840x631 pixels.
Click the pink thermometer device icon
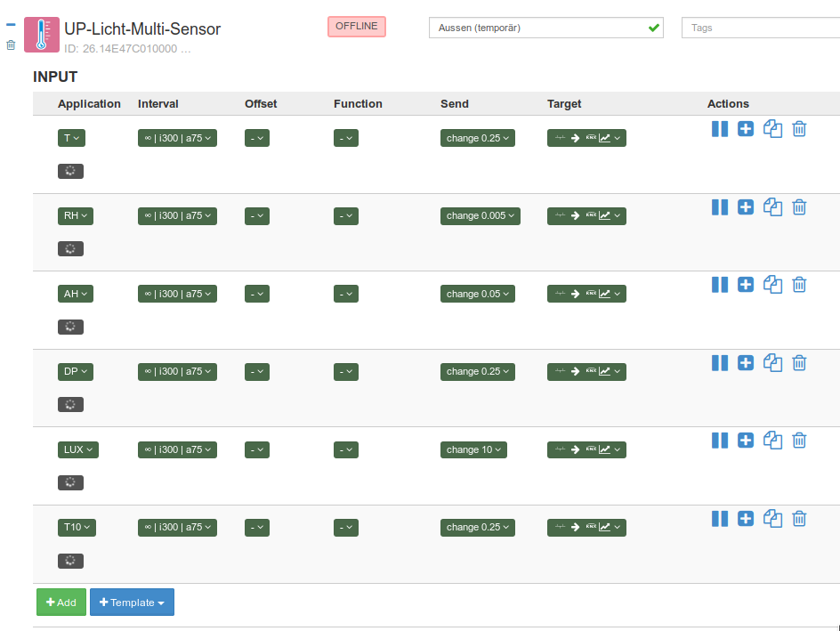[42, 35]
